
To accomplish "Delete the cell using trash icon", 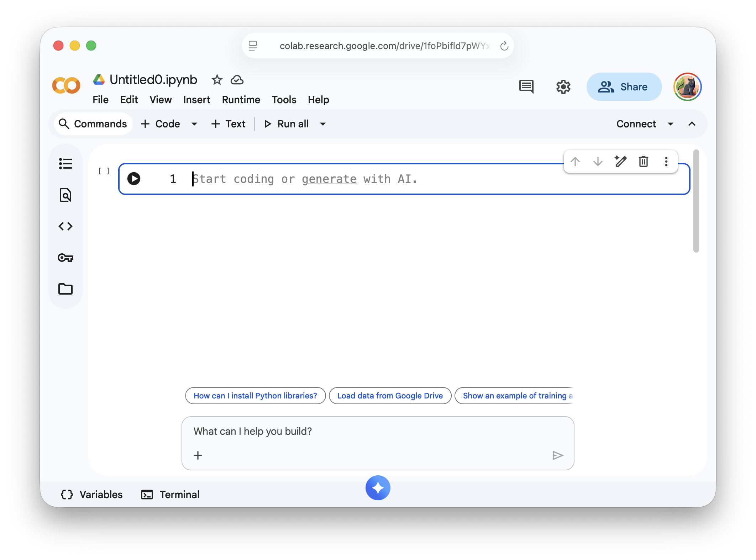I will point(644,162).
